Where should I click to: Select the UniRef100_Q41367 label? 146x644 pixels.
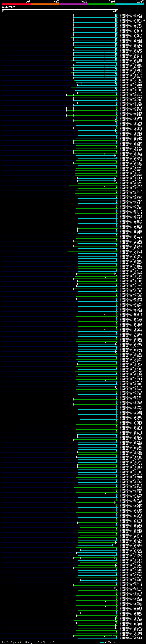coord(131,82)
